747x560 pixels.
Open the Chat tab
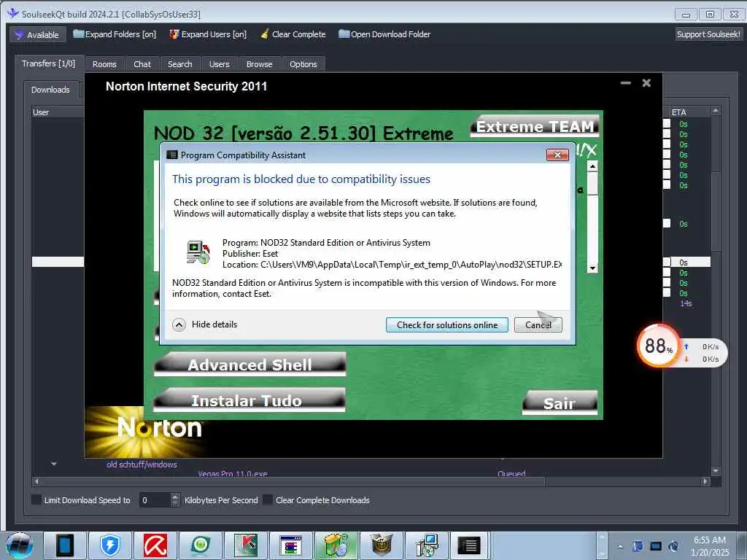click(x=142, y=64)
